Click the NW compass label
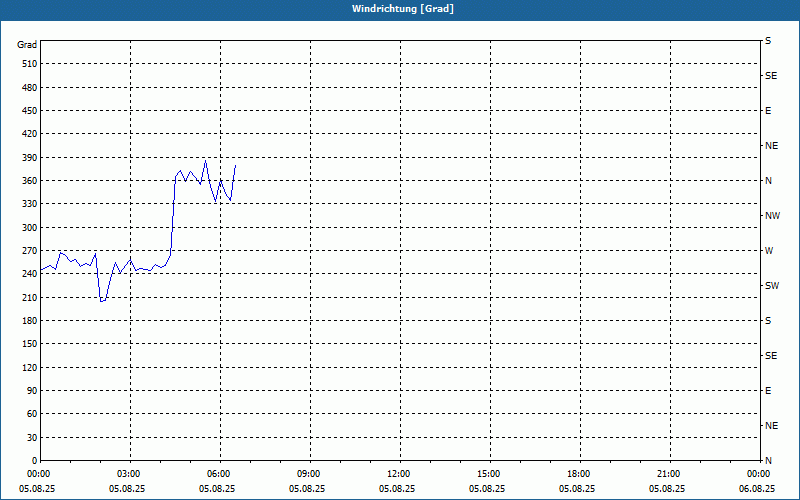 (772, 216)
